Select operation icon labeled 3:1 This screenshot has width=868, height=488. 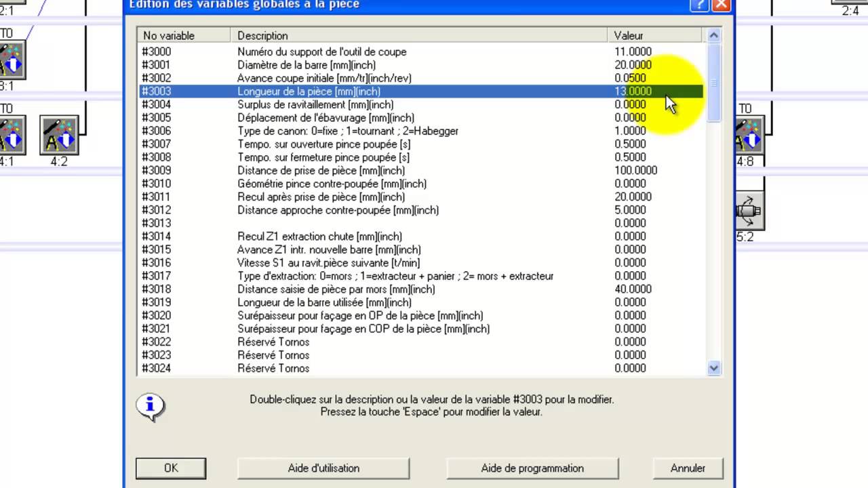tap(12, 60)
